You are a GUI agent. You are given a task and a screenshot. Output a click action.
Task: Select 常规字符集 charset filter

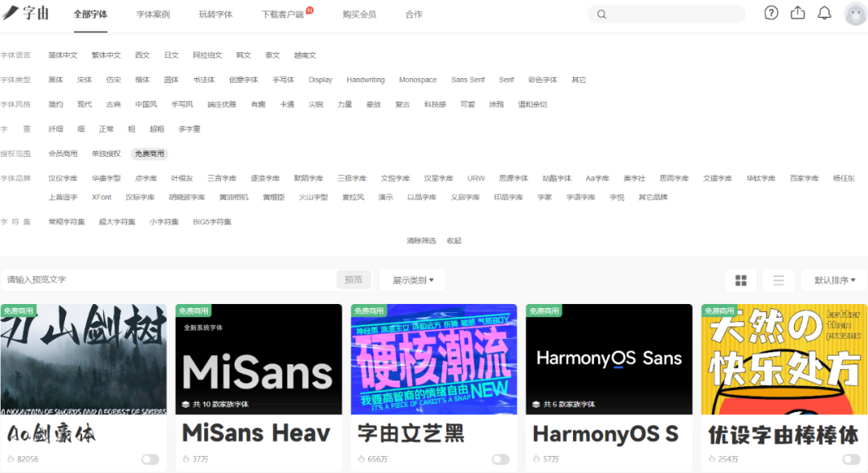tap(67, 221)
